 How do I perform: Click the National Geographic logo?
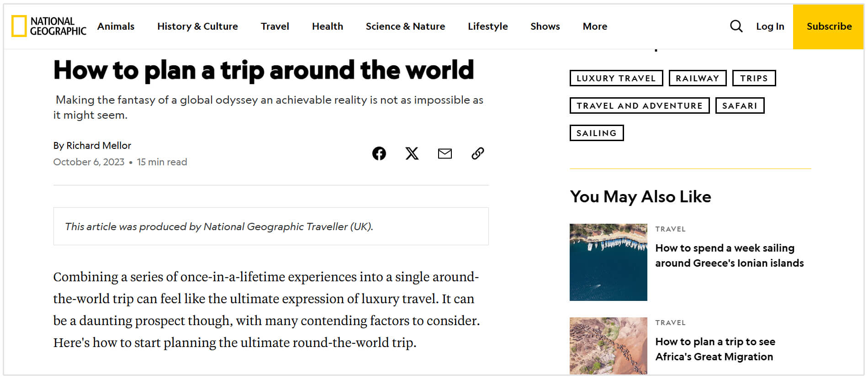(x=48, y=26)
